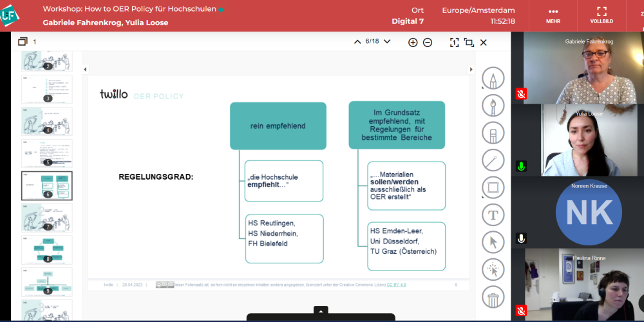Select the pencil drawing tool
644x322 pixels.
coord(493,78)
